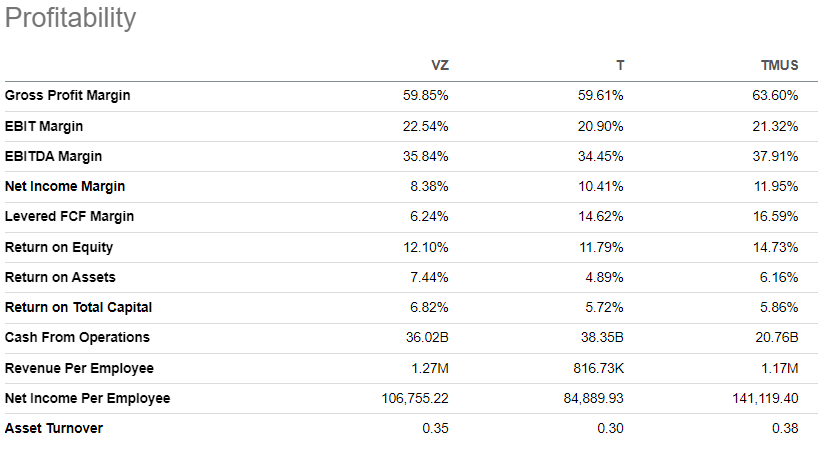The image size is (818, 450).
Task: Open the TMUS column header
Action: pos(780,66)
